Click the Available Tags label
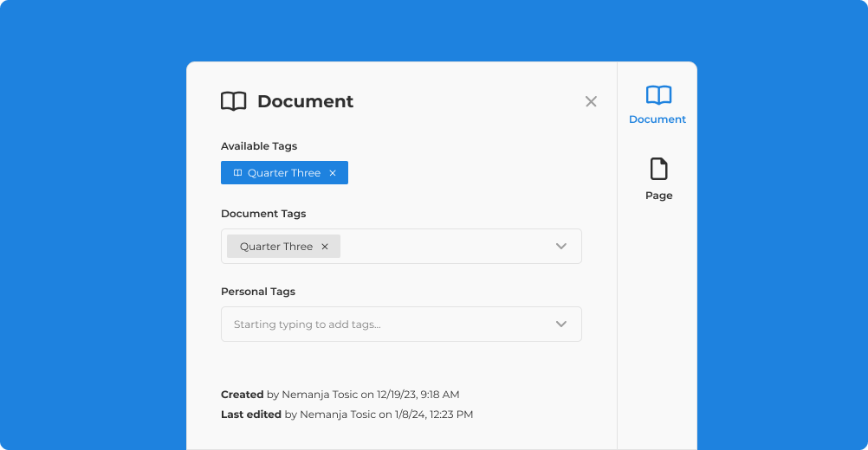This screenshot has width=868, height=450. click(x=259, y=146)
